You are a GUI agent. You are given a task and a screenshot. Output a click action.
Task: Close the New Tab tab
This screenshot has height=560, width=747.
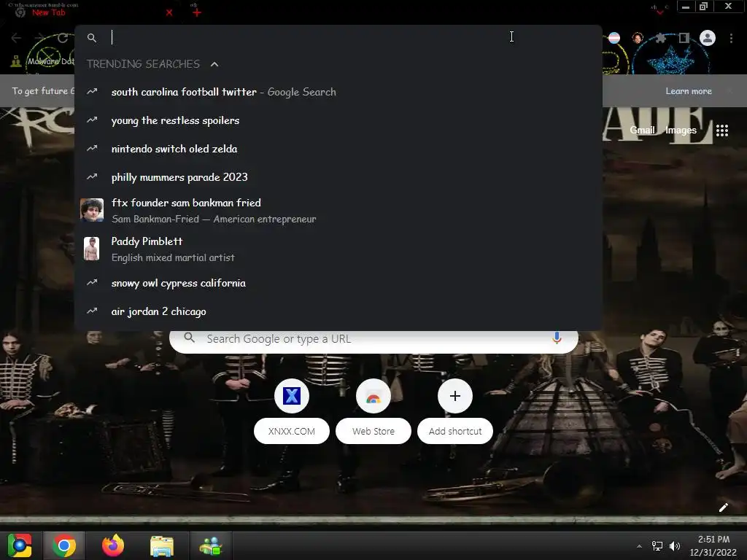[x=169, y=13]
